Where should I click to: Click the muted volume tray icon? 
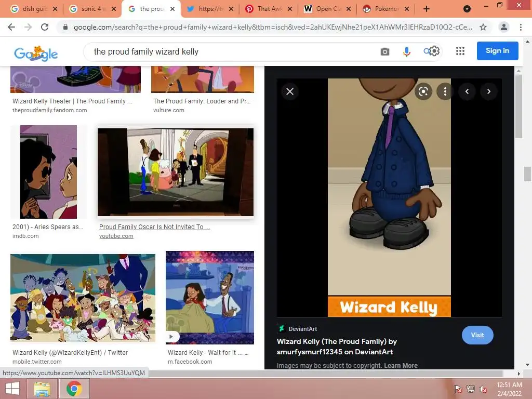click(483, 389)
